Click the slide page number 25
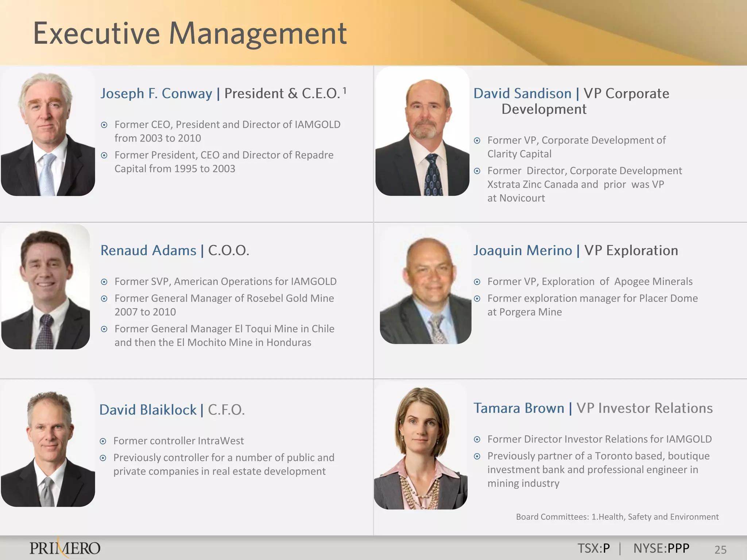This screenshot has height=560, width=747. [720, 549]
